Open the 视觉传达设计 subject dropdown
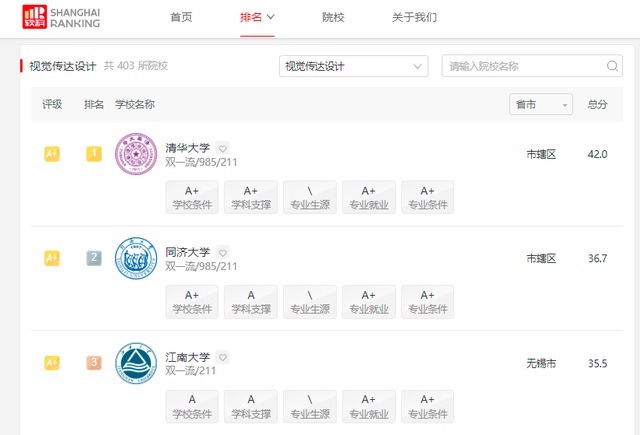The height and width of the screenshot is (435, 640). click(353, 66)
